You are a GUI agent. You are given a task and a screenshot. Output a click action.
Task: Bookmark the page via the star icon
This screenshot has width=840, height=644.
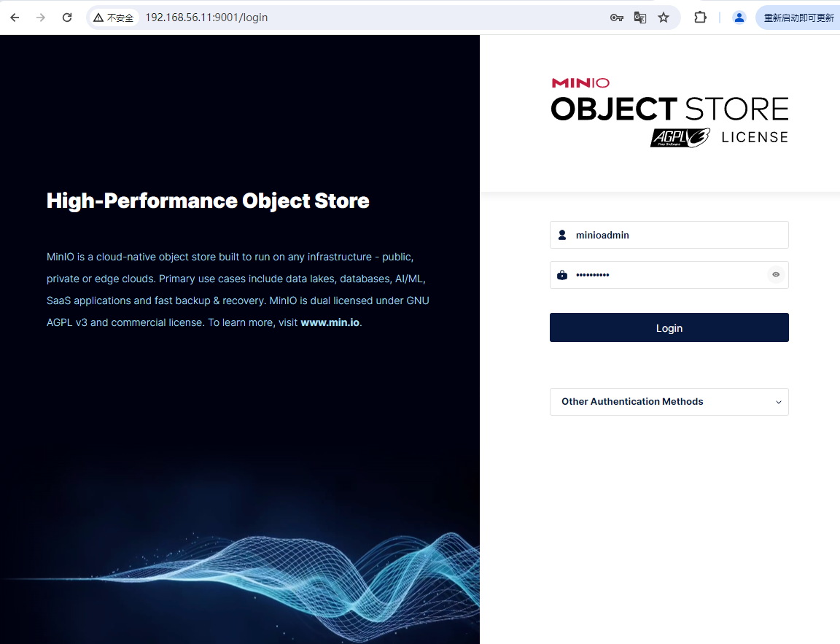click(x=664, y=17)
